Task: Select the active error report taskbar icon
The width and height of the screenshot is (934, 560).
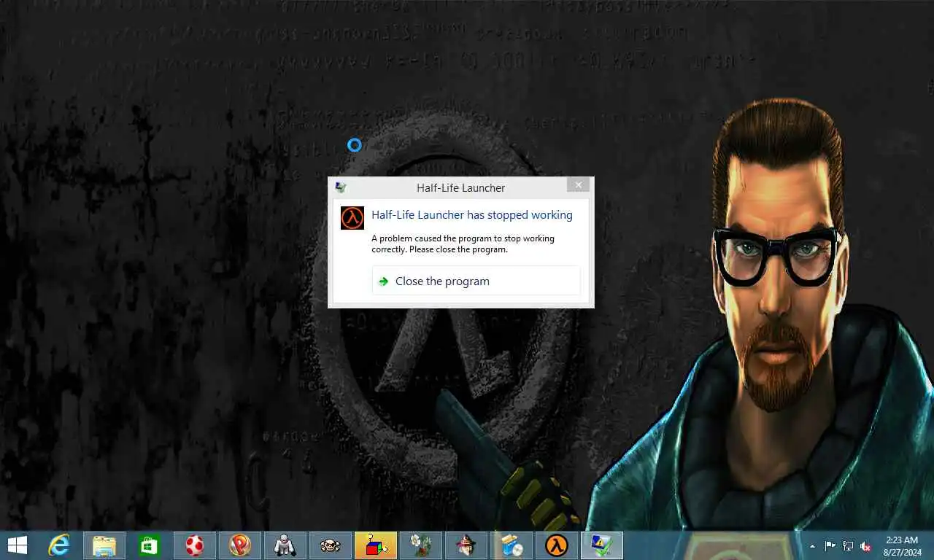Action: click(x=602, y=545)
